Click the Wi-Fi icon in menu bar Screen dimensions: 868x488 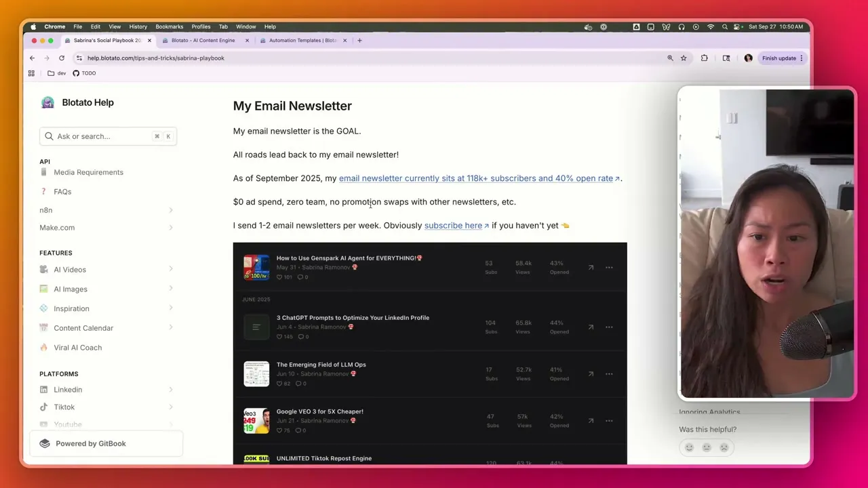click(x=711, y=27)
